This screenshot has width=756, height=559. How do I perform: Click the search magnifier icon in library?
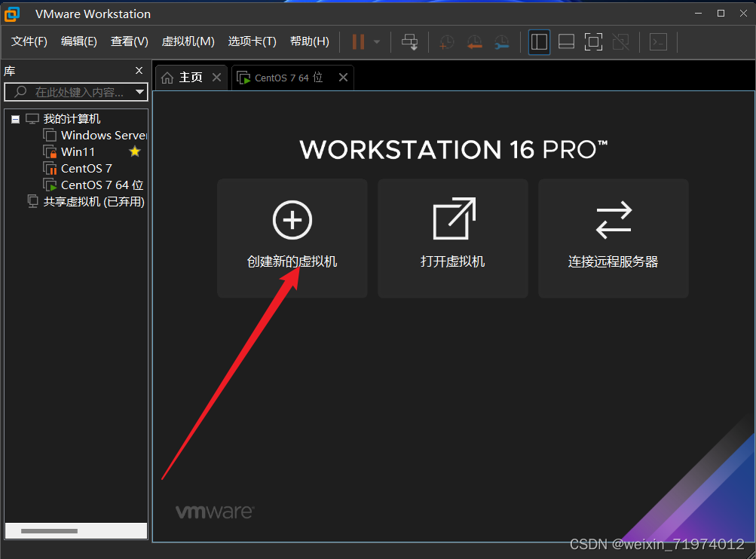coord(20,92)
